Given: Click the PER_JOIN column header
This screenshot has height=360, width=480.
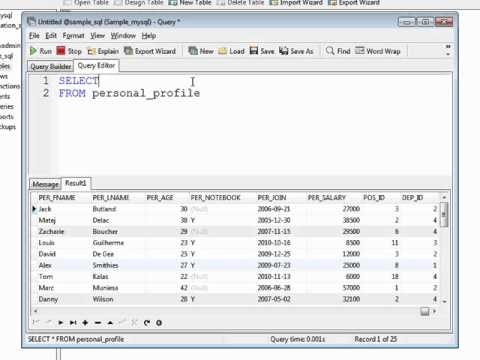Looking at the screenshot, I should coord(272,198).
